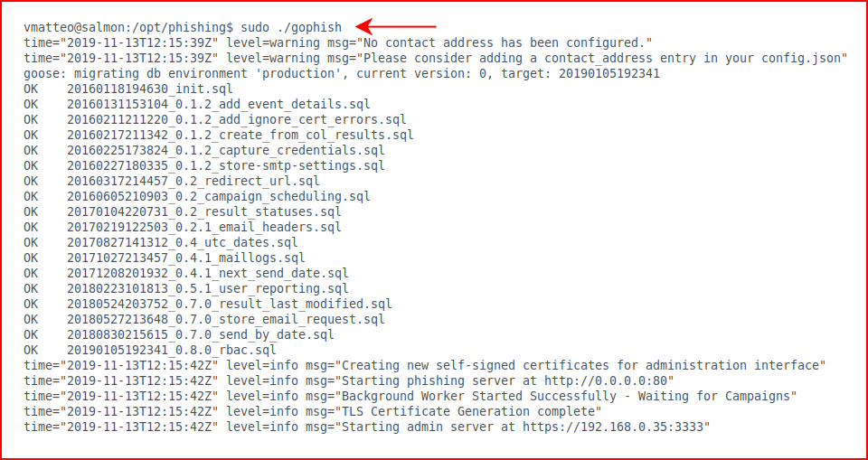Click the campaign_scheduling.sql entry
Viewport: 868px width, 460px height.
[x=197, y=196]
